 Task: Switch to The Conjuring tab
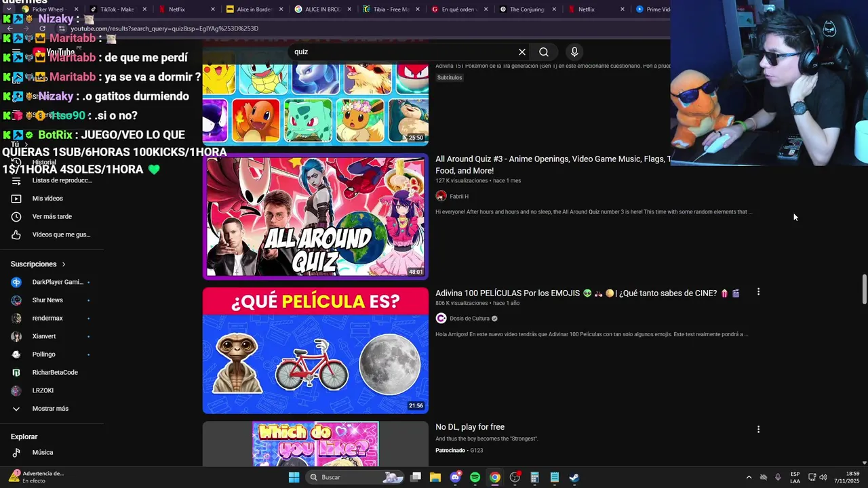528,9
